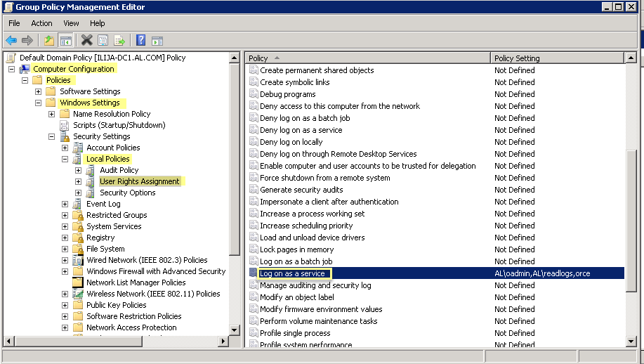Open the View menu
The width and height of the screenshot is (644, 364).
click(71, 23)
